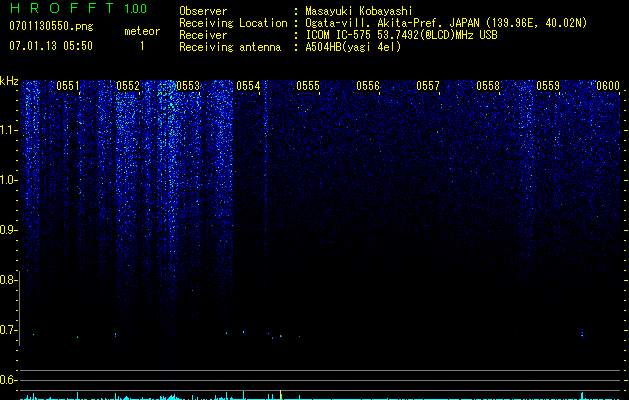Screen dimensions: 629x400
Task: Click the yellow meteor spike in the power graph
Action: (x=280, y=395)
